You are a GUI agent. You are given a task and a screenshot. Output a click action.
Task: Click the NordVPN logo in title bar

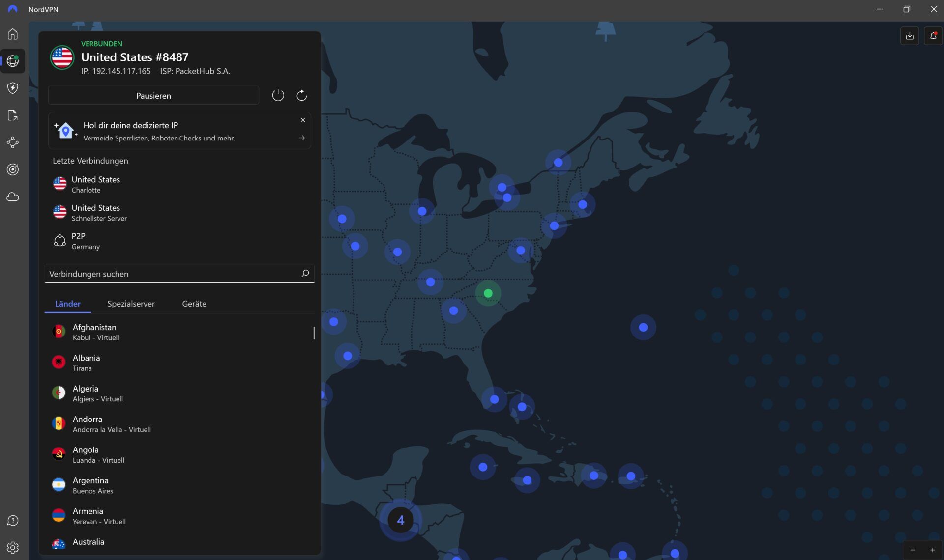point(13,9)
